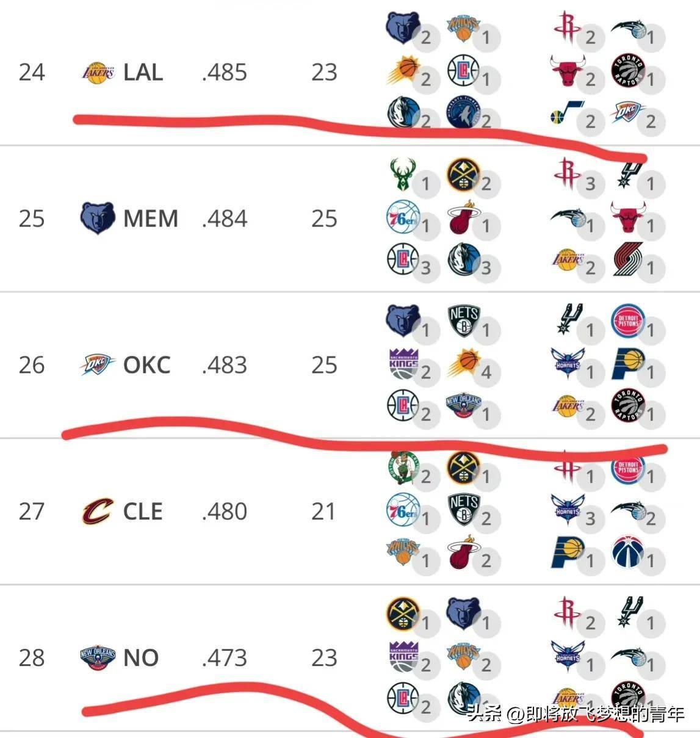Click the Suns logo with count 4
The width and height of the screenshot is (700, 738).
click(x=464, y=363)
